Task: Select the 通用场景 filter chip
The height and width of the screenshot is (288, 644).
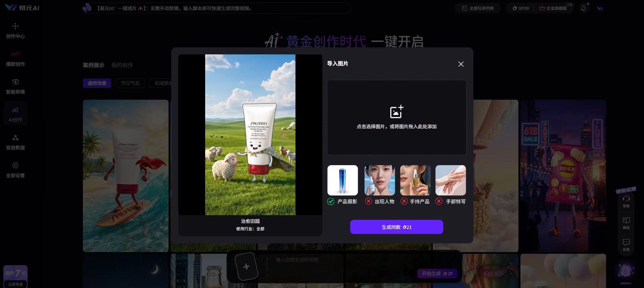Action: pos(97,83)
